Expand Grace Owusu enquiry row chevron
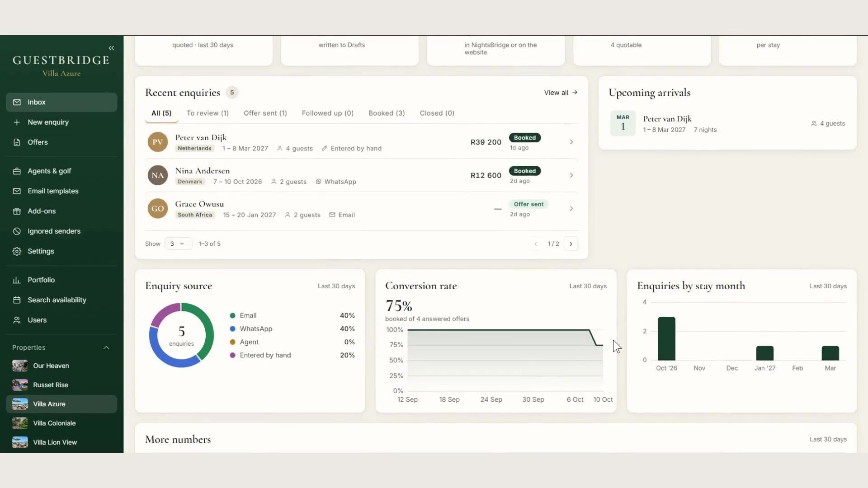Screen dimensions: 868x488 [x=571, y=209]
